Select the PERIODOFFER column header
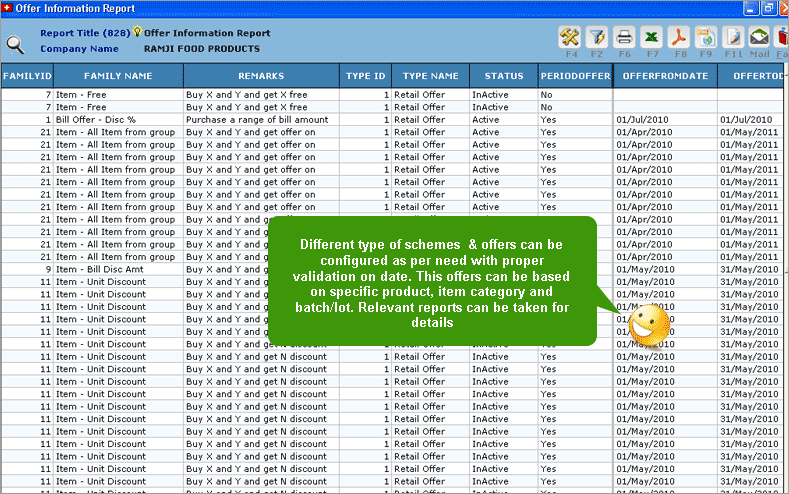789x494 pixels. [x=575, y=76]
